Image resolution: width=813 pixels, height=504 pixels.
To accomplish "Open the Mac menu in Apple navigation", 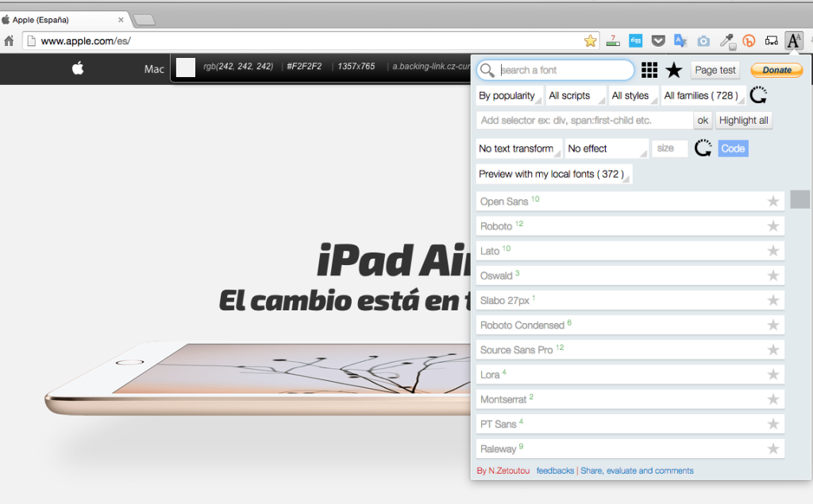I will 154,69.
